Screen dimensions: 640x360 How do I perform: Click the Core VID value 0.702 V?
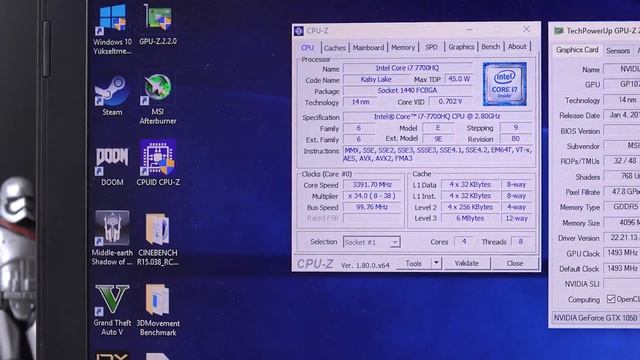pyautogui.click(x=450, y=101)
